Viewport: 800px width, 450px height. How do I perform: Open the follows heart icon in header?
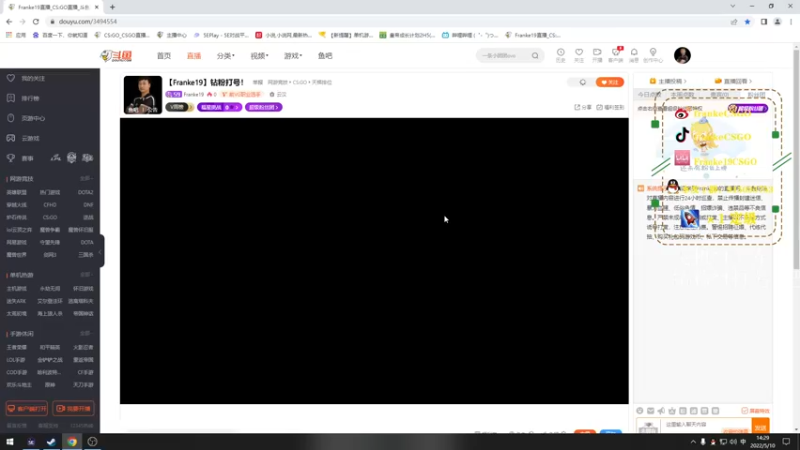tap(579, 53)
